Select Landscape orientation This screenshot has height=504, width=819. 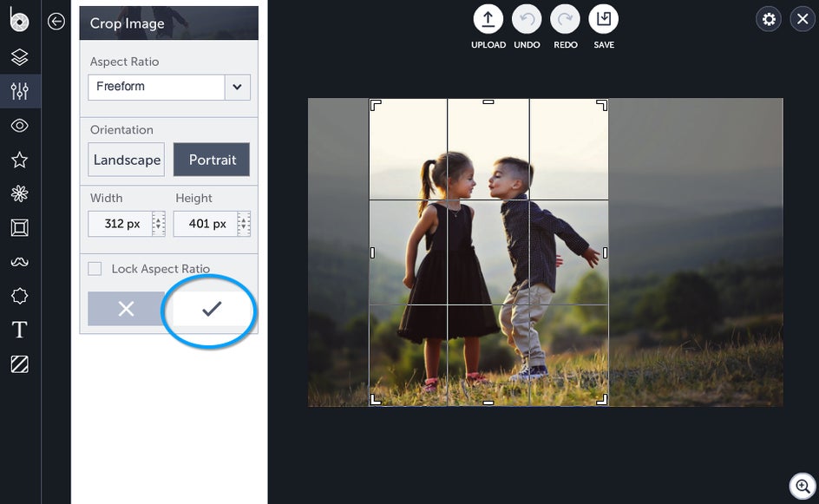pos(127,160)
